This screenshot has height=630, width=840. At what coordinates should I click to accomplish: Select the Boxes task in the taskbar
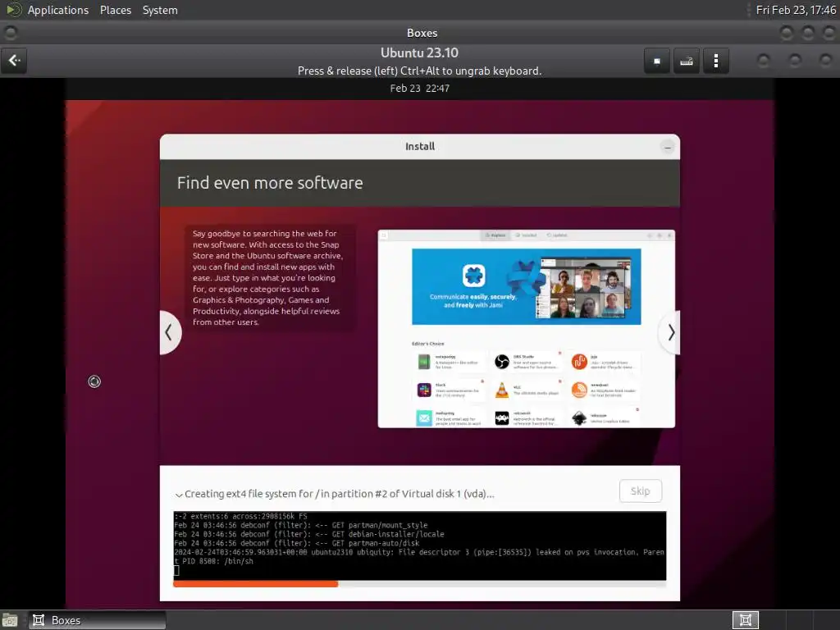click(x=97, y=620)
